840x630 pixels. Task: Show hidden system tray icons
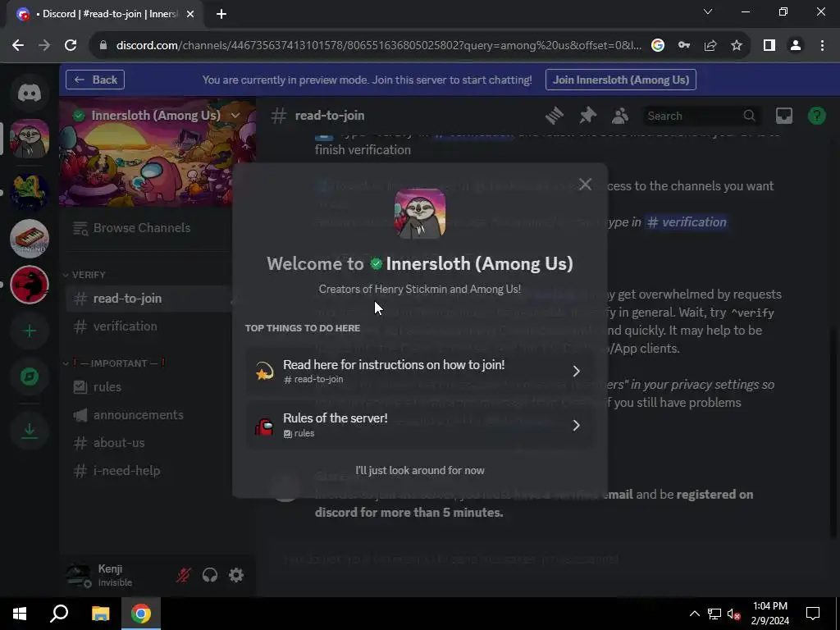click(x=694, y=614)
